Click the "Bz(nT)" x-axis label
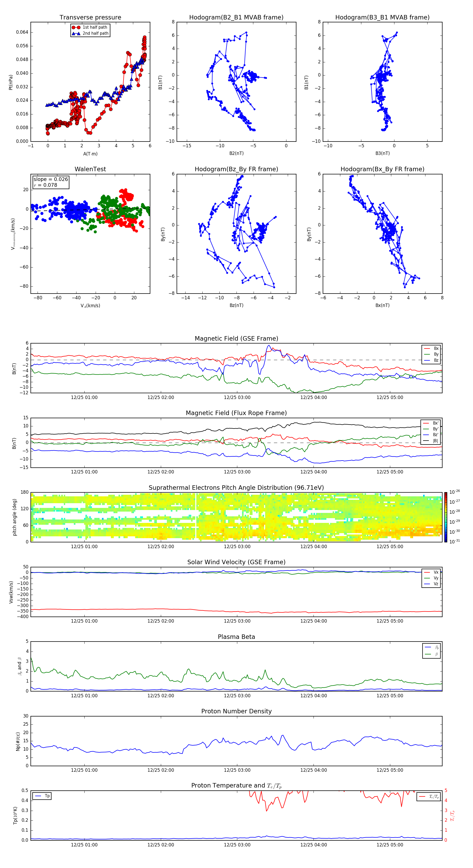 tap(236, 305)
